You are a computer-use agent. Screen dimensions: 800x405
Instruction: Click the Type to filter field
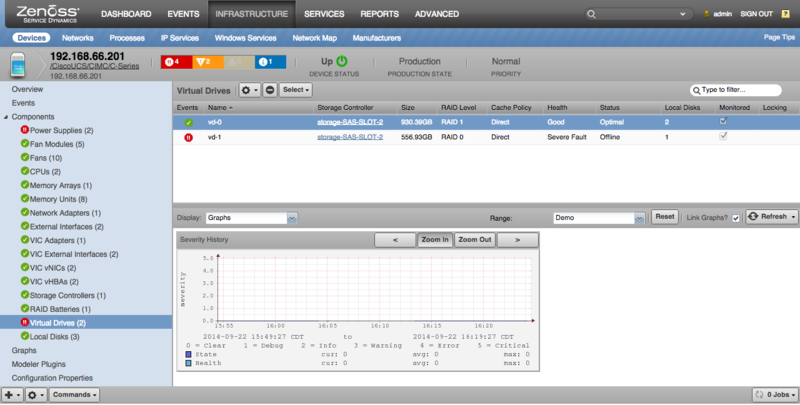736,91
